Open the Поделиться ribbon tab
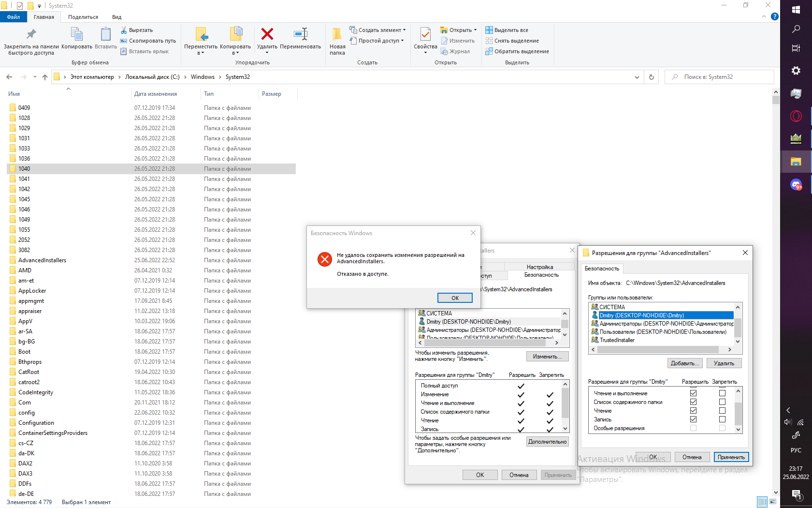Screen dimensions: 812x508 [83, 17]
